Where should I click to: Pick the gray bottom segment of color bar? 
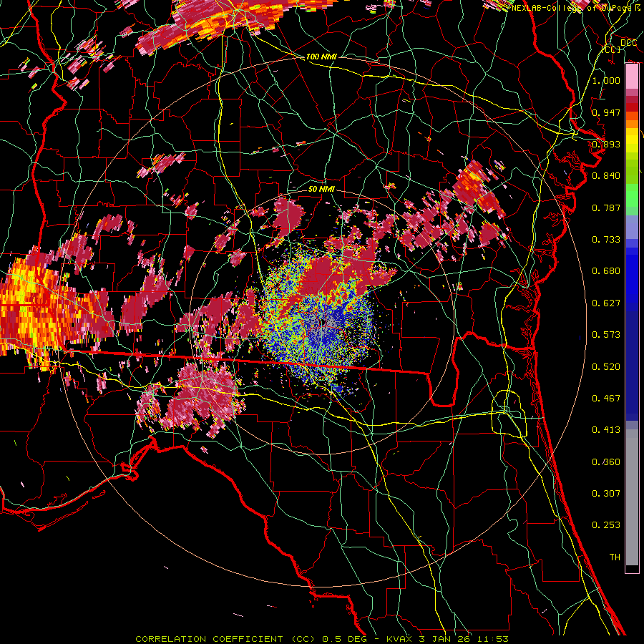pyautogui.click(x=632, y=497)
